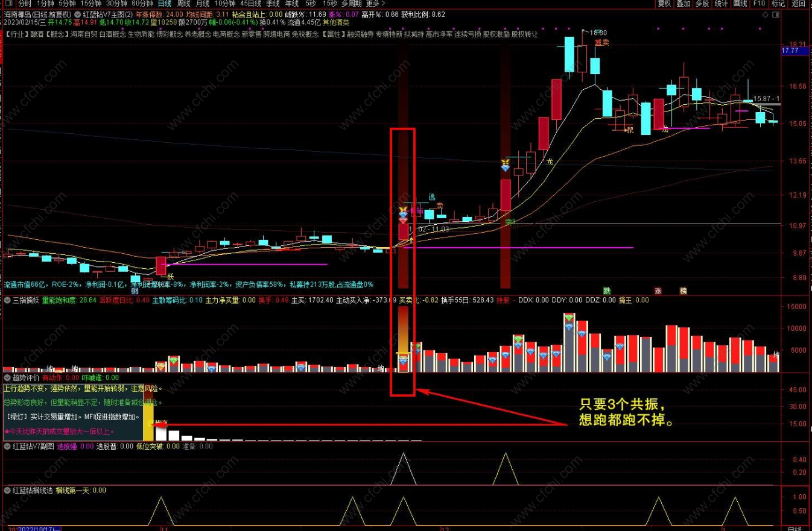
Task: Click the 免税概念 concept tag
Action: 305,34
